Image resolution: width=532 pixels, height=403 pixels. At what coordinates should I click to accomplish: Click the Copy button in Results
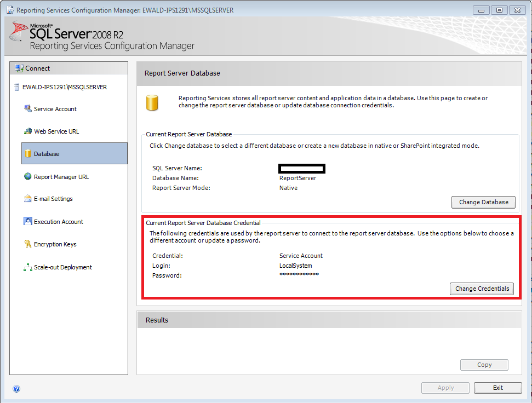[484, 365]
